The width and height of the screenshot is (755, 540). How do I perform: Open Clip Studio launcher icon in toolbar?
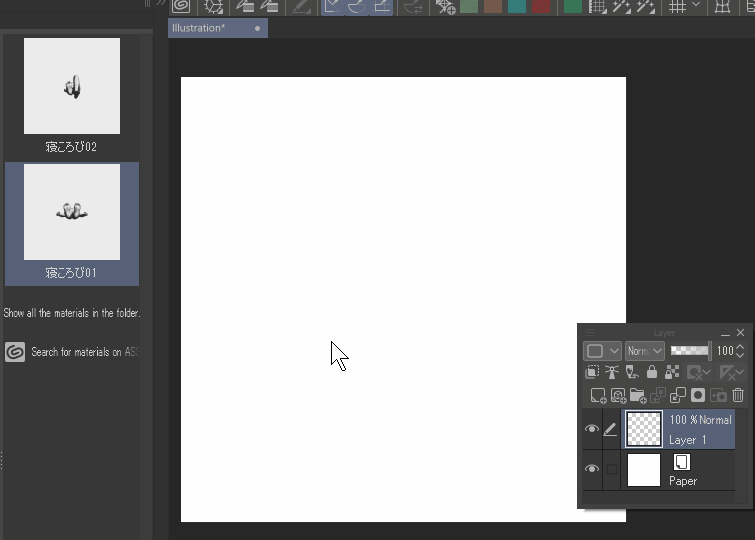pos(182,6)
